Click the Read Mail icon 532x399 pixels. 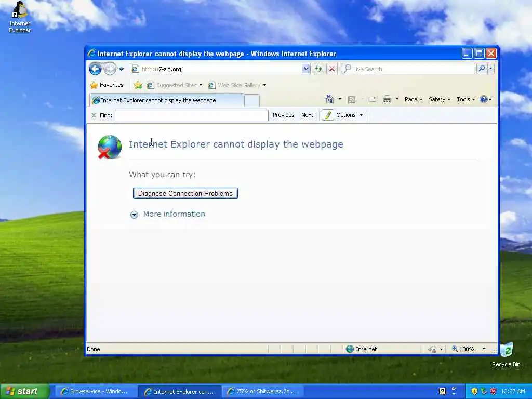[x=373, y=99]
